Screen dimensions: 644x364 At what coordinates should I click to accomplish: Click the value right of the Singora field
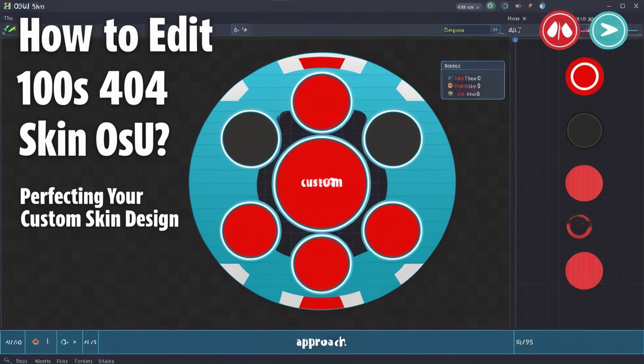pyautogui.click(x=515, y=30)
